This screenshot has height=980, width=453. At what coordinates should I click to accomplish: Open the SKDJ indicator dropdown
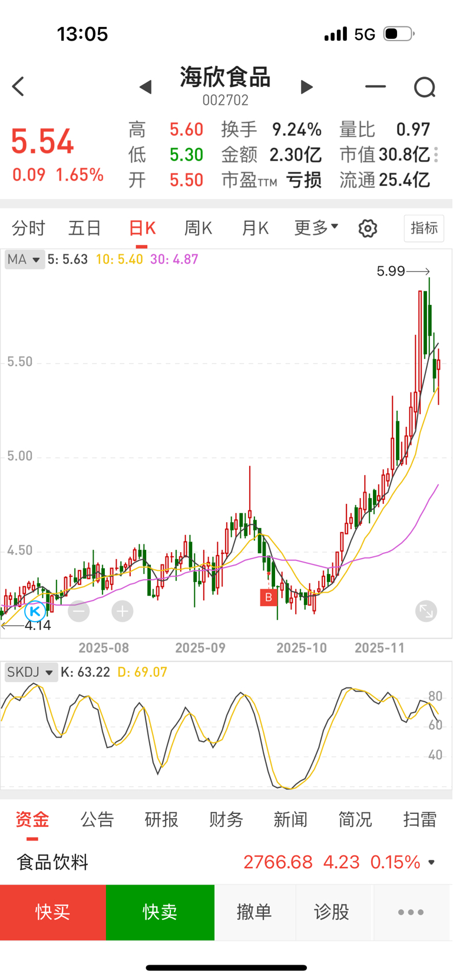[31, 672]
